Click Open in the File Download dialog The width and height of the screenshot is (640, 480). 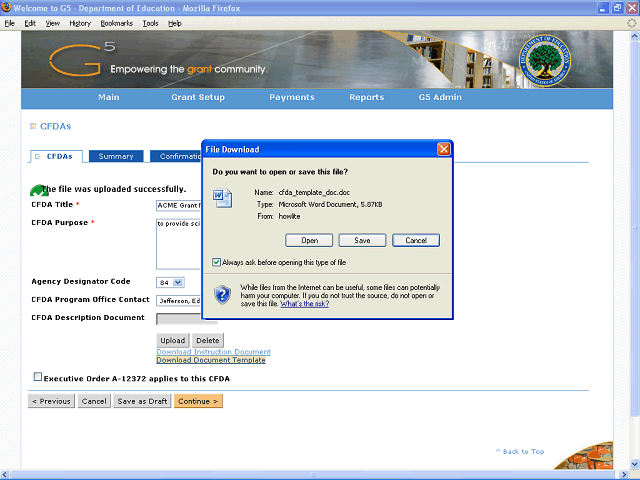click(309, 240)
